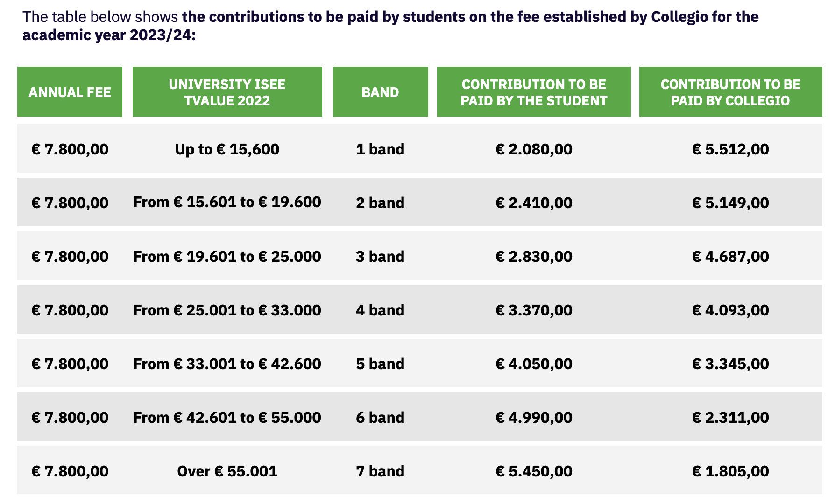Click 'From € 25.001 to € 33.000' cell

(x=227, y=310)
